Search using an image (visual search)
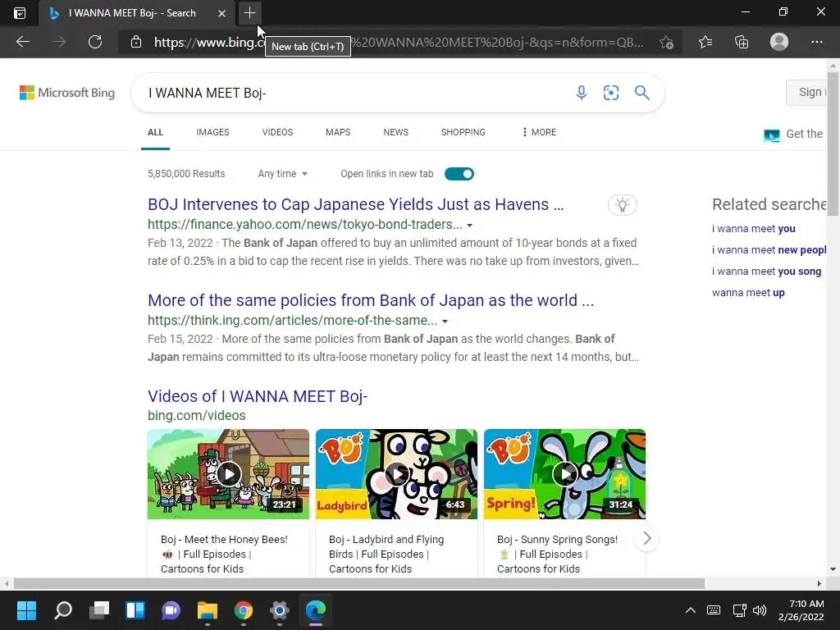This screenshot has height=630, width=840. click(611, 93)
